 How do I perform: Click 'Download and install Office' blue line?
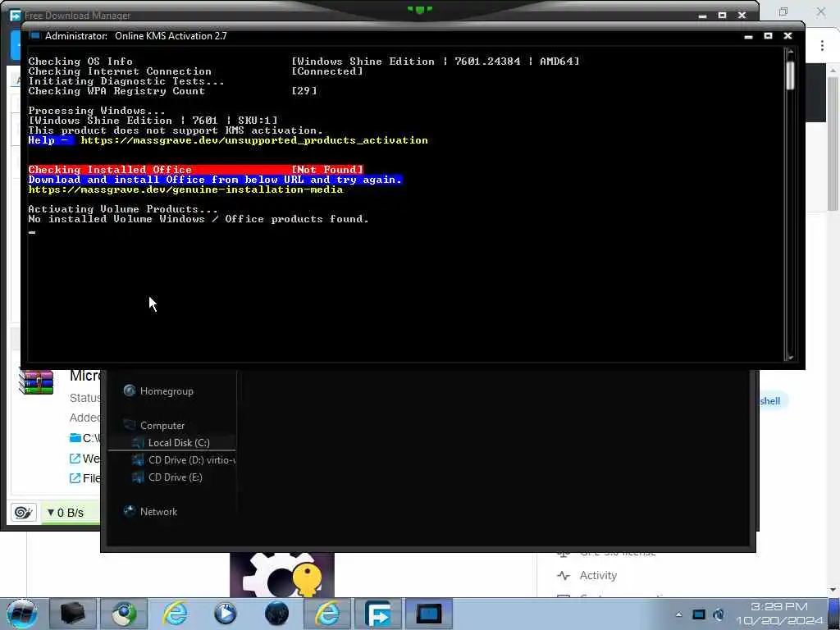click(215, 180)
